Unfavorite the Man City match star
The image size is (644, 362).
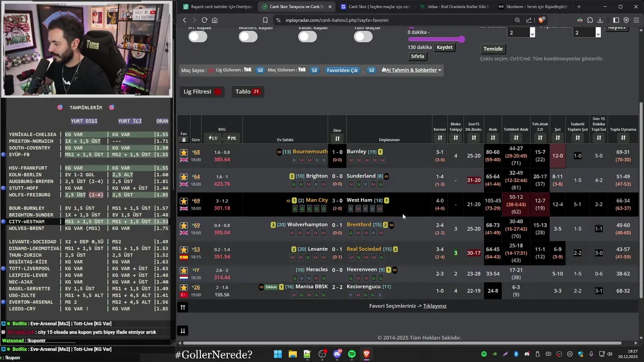coord(184,201)
